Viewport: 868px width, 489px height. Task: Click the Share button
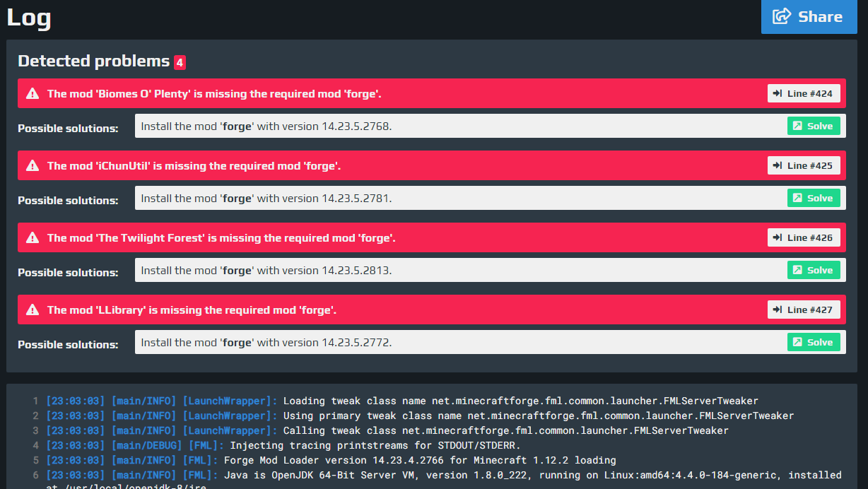(809, 17)
